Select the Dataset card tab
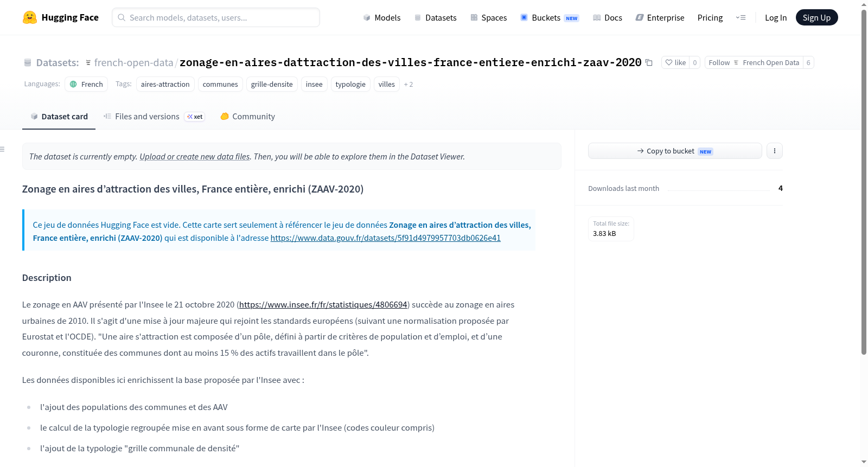 [x=59, y=117]
